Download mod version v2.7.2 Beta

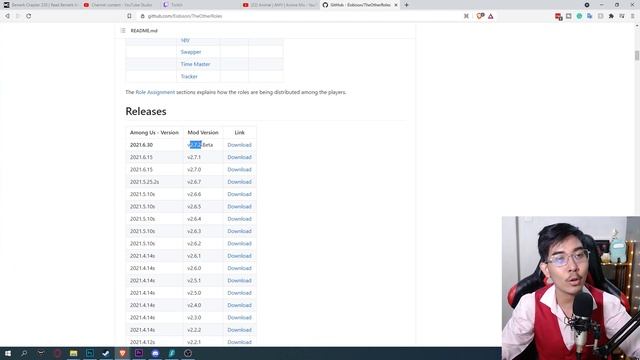coord(239,145)
